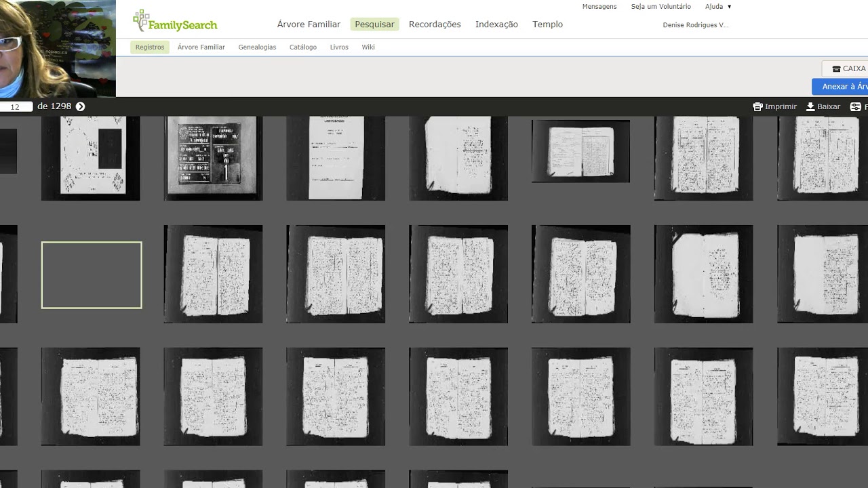Click the image number input field showing 12
Screen dimensions: 868x488
click(x=16, y=107)
